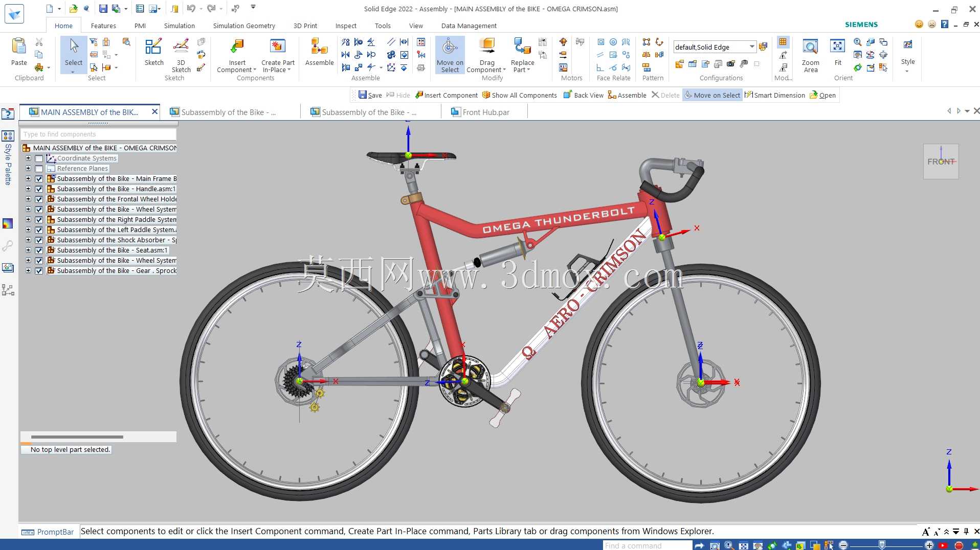
Task: Select the Wheel System row below Seat.asm:1
Action: pos(112,261)
